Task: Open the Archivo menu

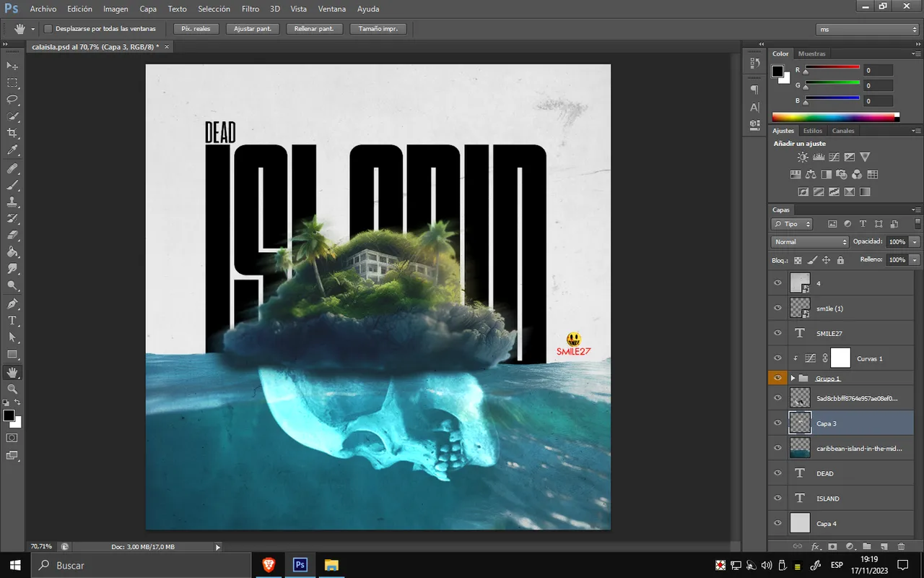Action: click(x=43, y=9)
